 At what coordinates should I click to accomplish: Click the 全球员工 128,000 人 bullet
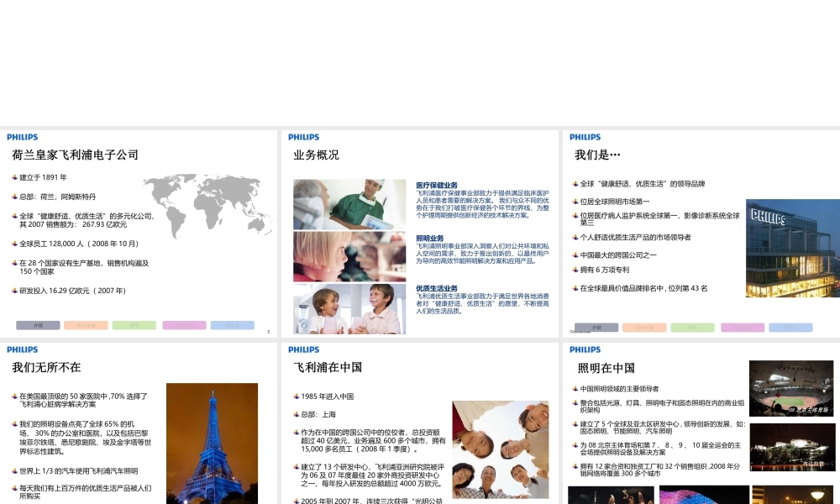point(79,244)
